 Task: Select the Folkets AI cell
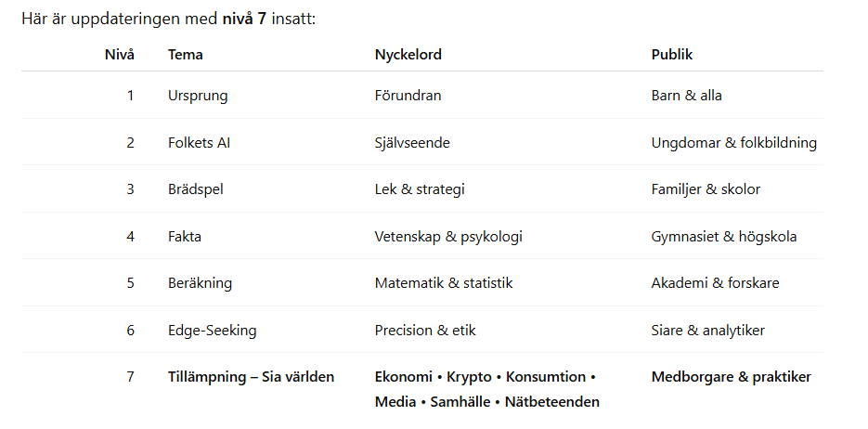point(200,143)
